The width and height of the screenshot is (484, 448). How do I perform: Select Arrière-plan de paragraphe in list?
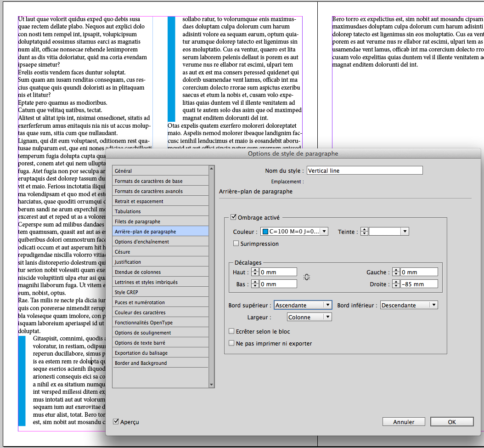(x=161, y=232)
